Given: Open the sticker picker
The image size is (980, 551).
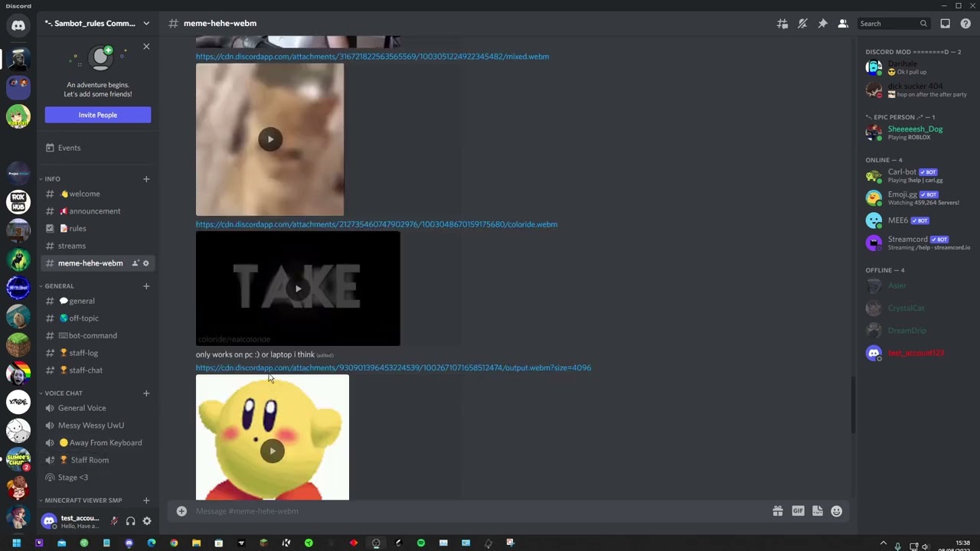Looking at the screenshot, I should click(818, 511).
